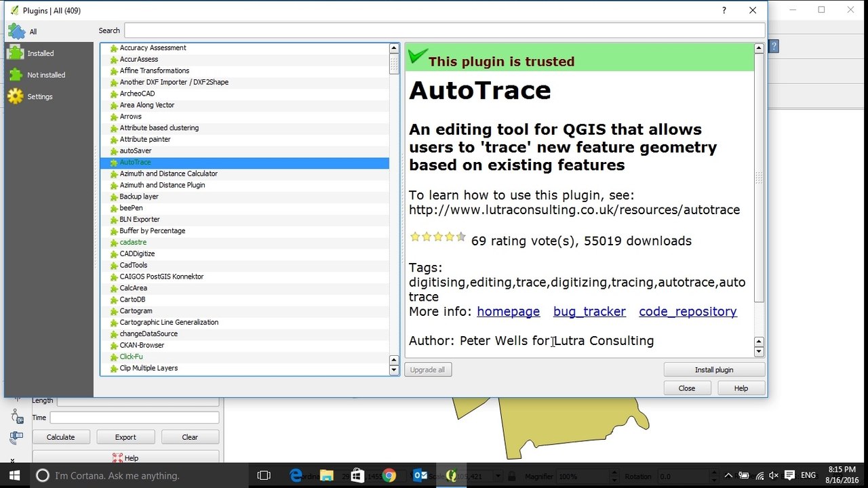This screenshot has width=868, height=488.
Task: Open the All plugins tab icon
Action: 16,31
